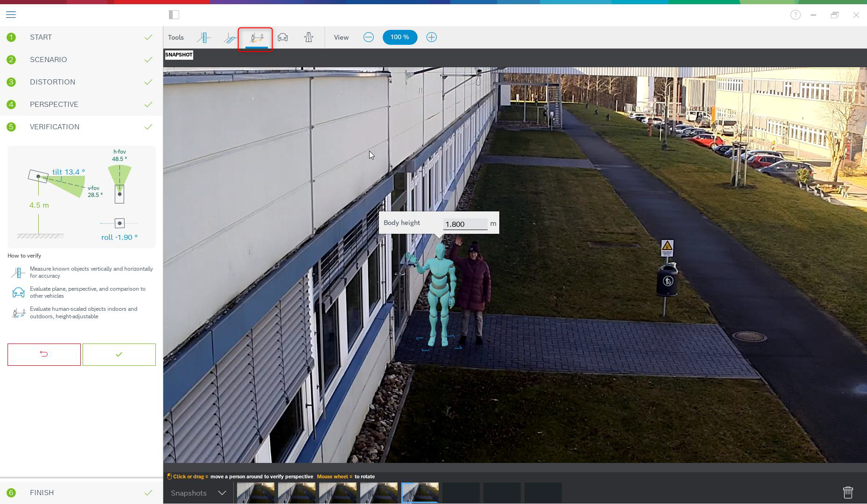Click the 'Body height' label
867x504 pixels.
402,223
